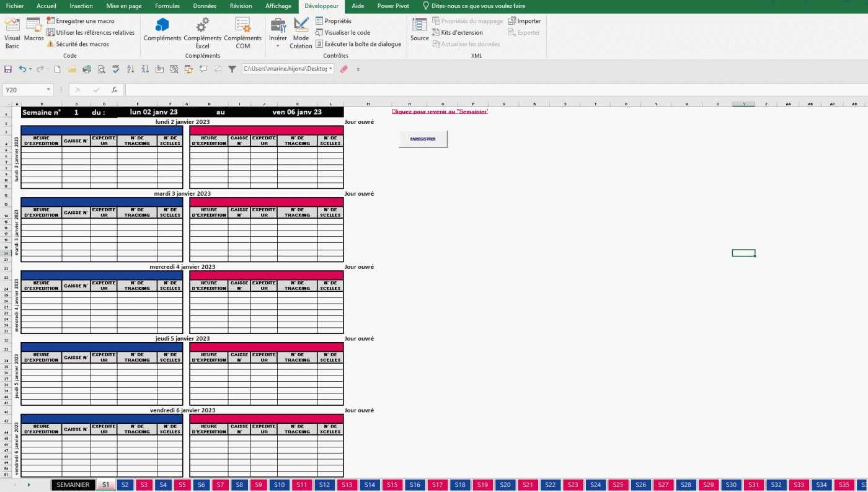This screenshot has height=492, width=868.
Task: Open a file with the folder icon
Action: (72, 69)
